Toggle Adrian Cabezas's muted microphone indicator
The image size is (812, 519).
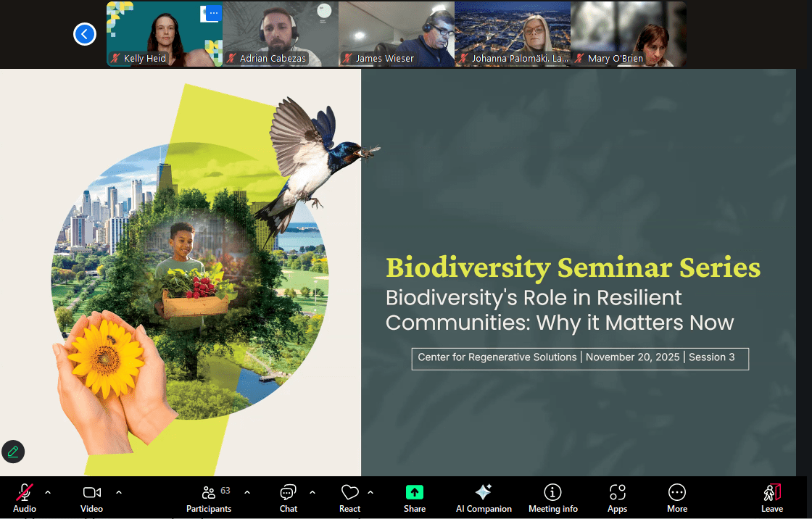[231, 59]
